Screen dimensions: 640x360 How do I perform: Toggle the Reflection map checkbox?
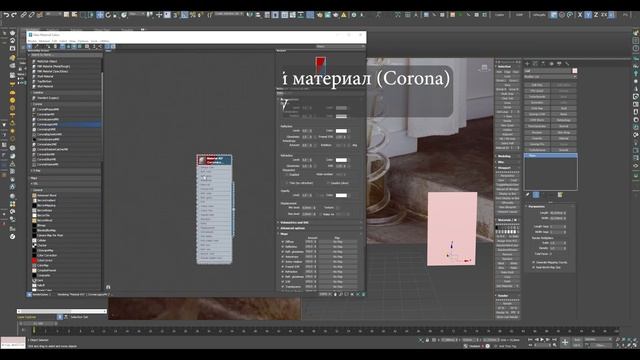[282, 247]
